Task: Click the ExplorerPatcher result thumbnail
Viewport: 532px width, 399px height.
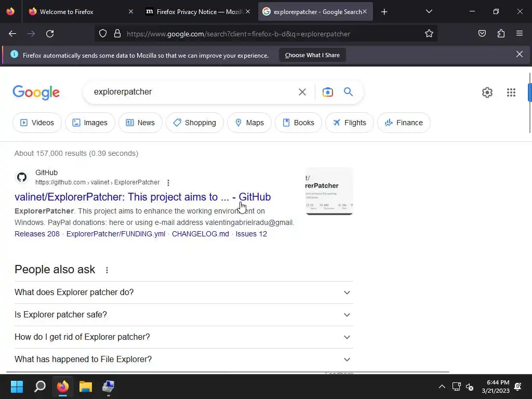Action: (329, 191)
